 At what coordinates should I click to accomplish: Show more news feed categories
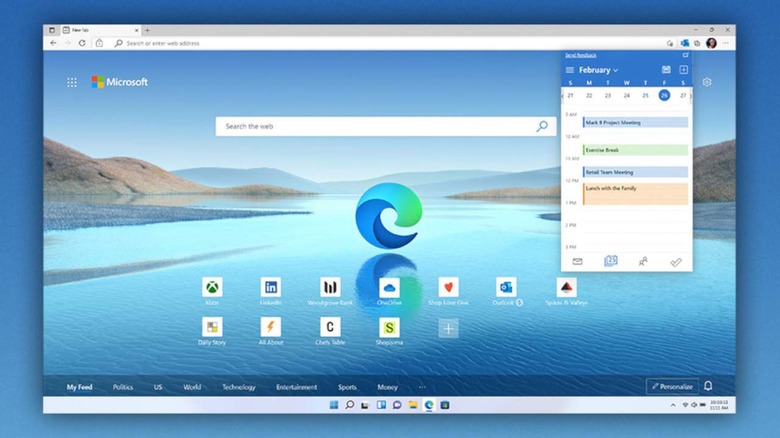(421, 387)
